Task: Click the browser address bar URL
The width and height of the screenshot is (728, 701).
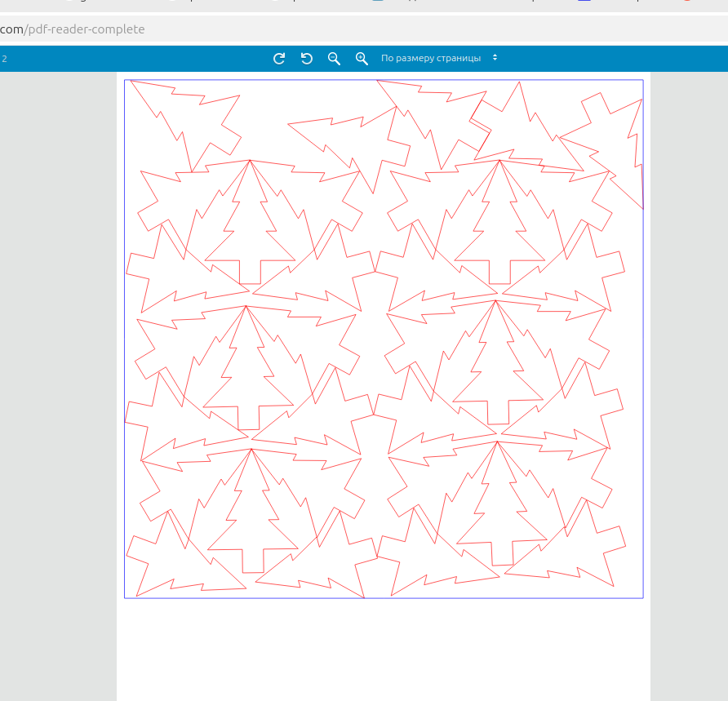Action: tap(73, 29)
